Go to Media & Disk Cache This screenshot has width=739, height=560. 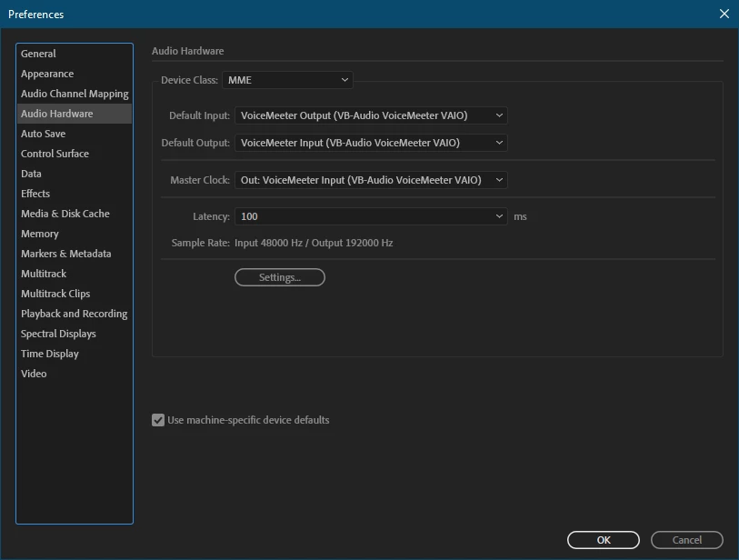tap(74, 214)
